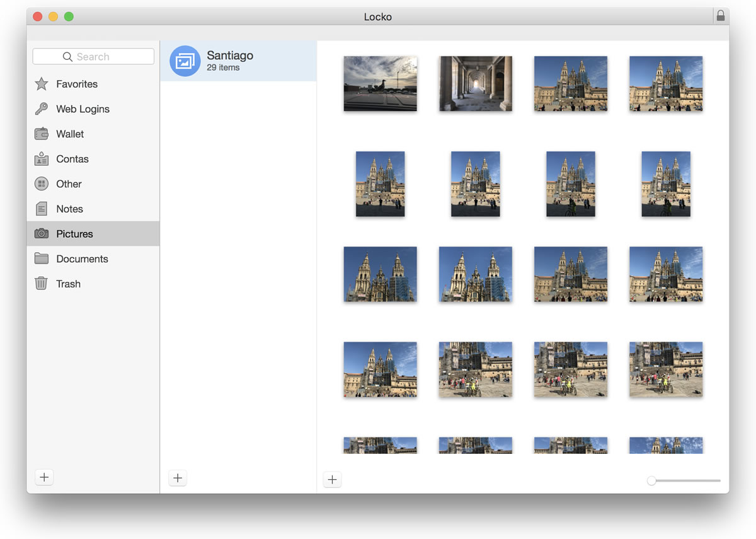Viewport: 756px width, 539px height.
Task: Select the seagull silhouette photo thumbnail
Action: 380,83
